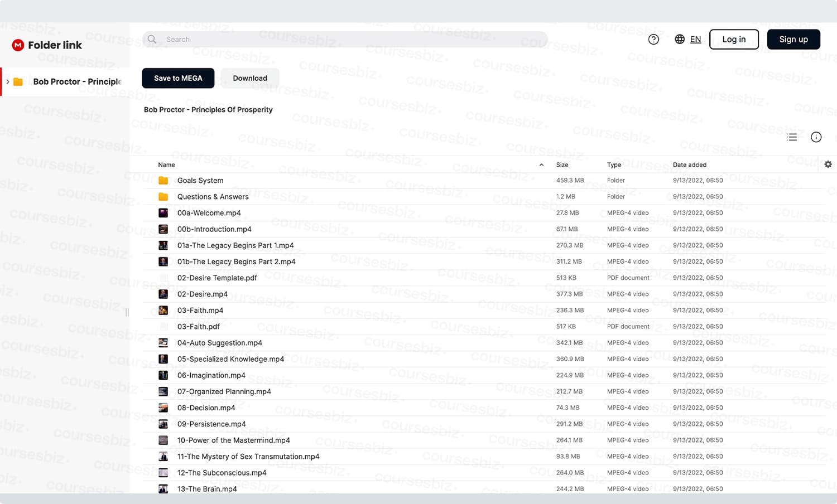Select 05-Specialized Knowledge.mp4 file name
The height and width of the screenshot is (504, 837).
[230, 359]
